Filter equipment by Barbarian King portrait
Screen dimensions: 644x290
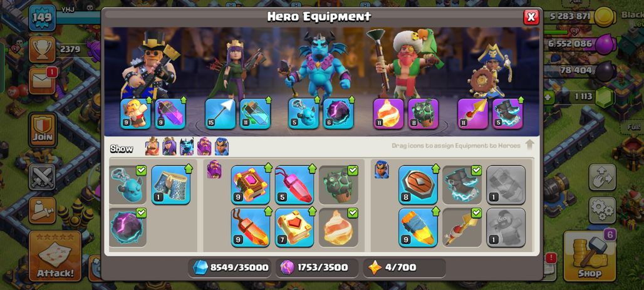point(152,147)
